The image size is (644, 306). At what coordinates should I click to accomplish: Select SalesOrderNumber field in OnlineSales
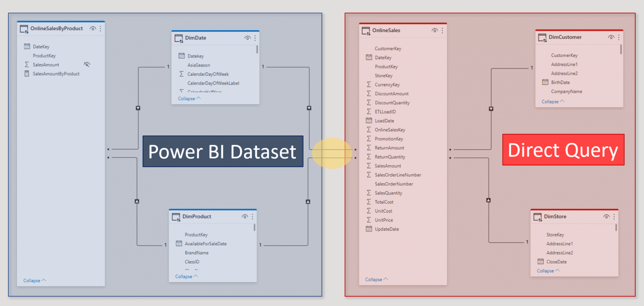coord(394,184)
